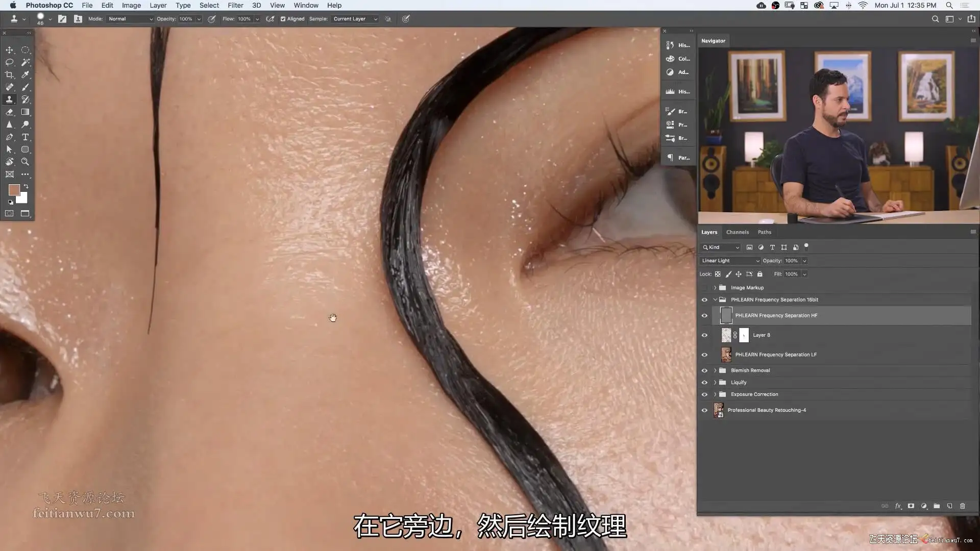
Task: Select the Horizontal Type tool
Action: pyautogui.click(x=25, y=137)
